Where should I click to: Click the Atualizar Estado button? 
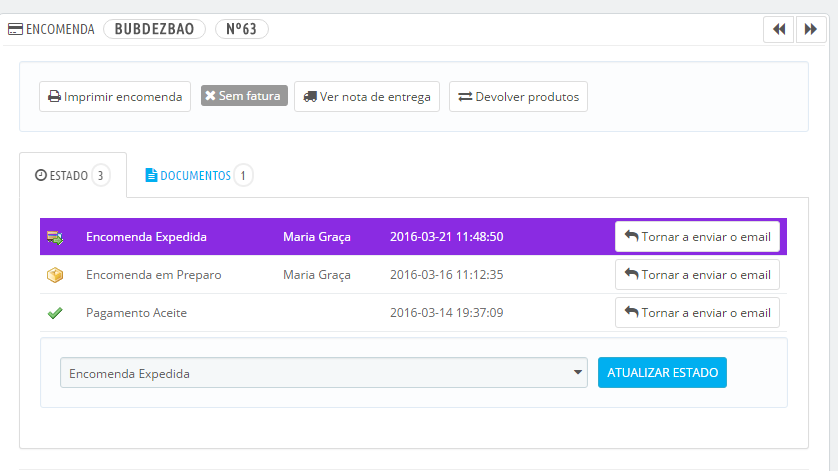(662, 373)
